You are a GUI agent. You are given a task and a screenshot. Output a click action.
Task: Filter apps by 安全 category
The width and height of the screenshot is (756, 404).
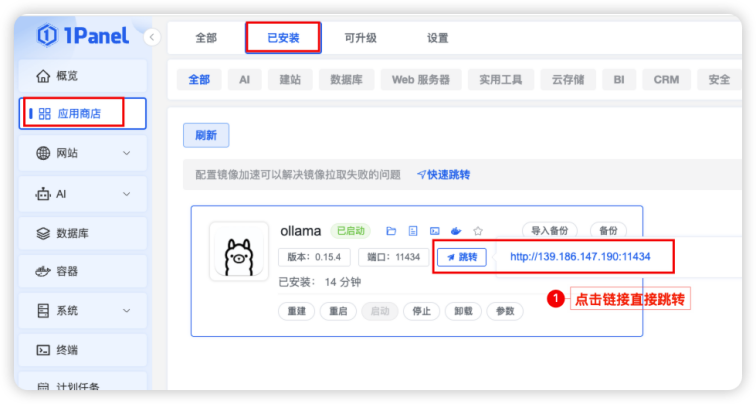tap(719, 80)
